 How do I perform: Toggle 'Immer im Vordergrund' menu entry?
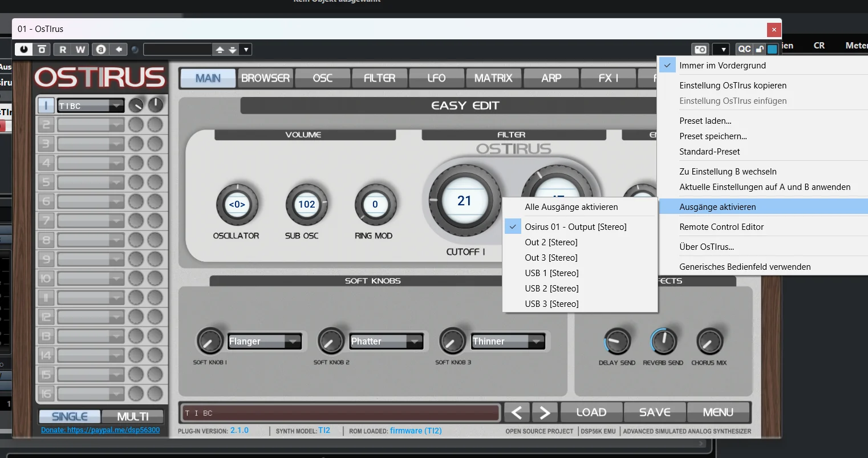pyautogui.click(x=763, y=66)
